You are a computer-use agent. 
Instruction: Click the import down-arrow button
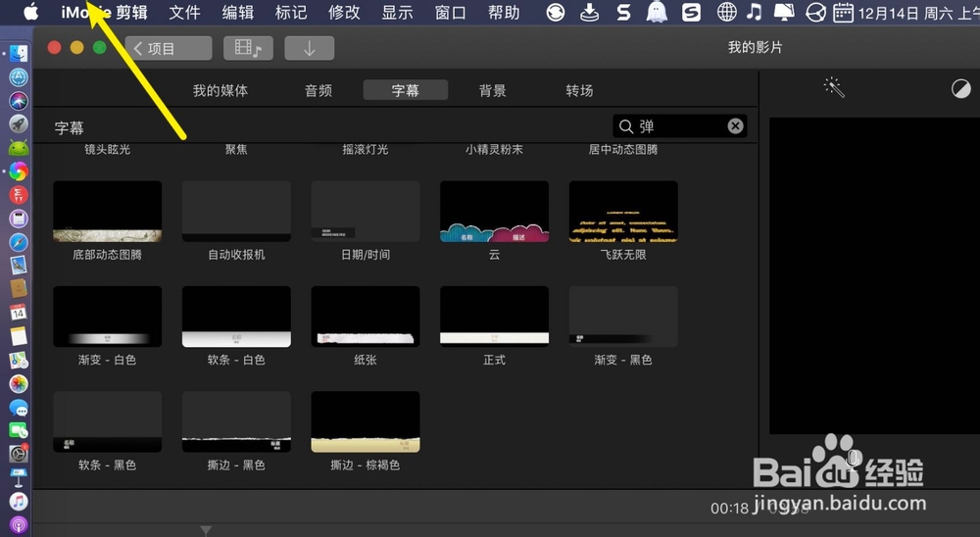click(309, 48)
